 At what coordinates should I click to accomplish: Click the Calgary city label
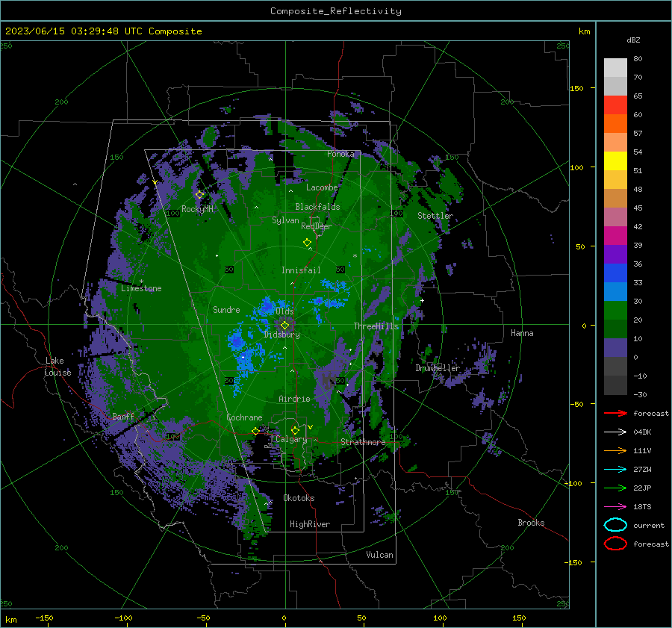(x=291, y=439)
